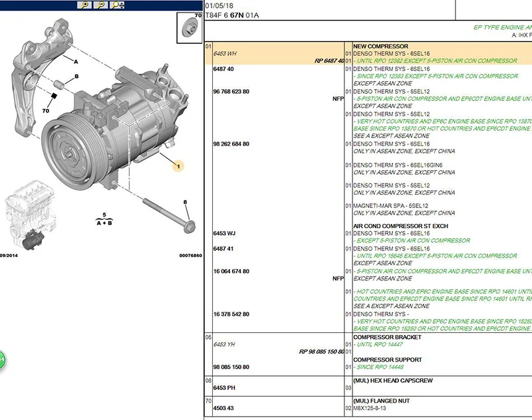Click the T84F 6 67N 01A catalog code

(x=232, y=15)
